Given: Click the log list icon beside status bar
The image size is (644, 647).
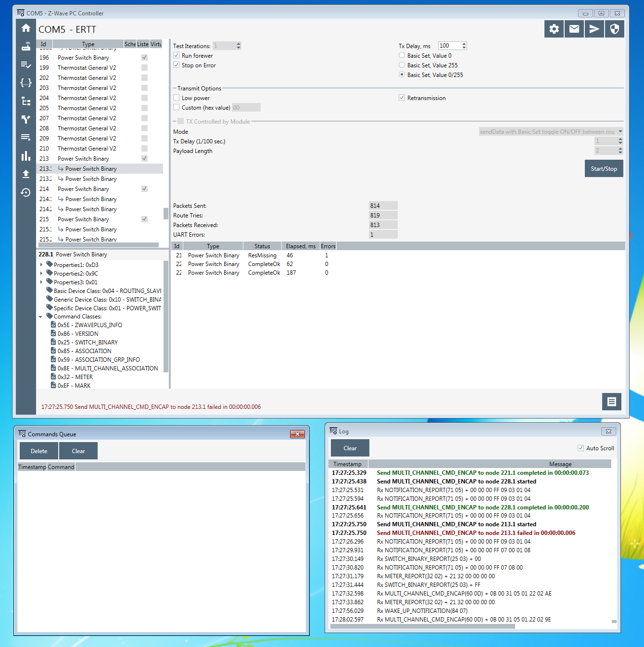Looking at the screenshot, I should (612, 402).
